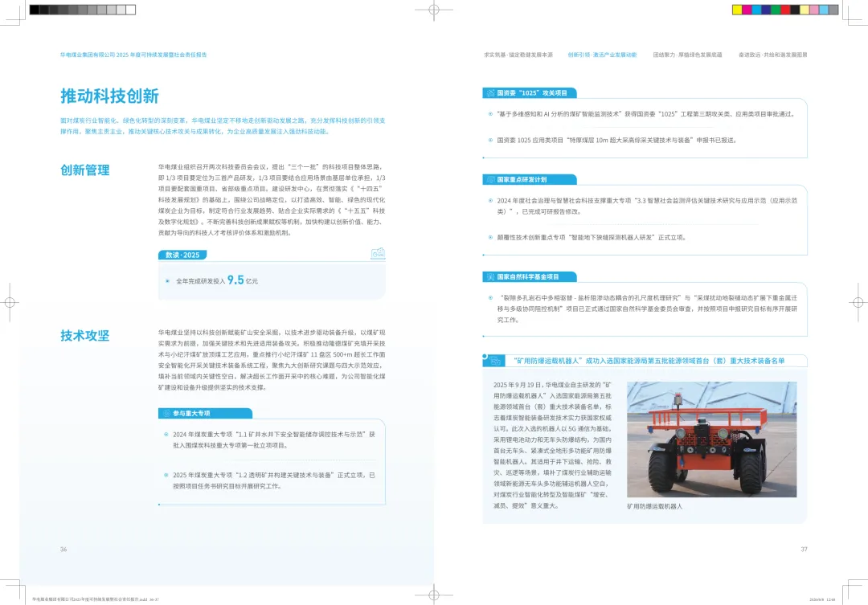Click bullet marker before 2024年煤炭重大专项
The height and width of the screenshot is (605, 868).
[166, 435]
